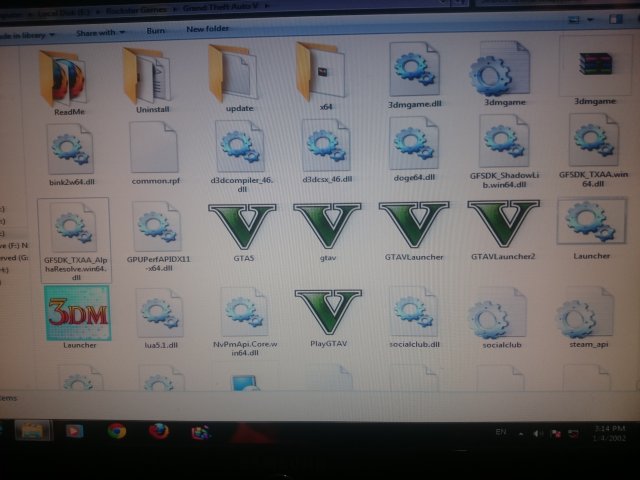
Task: Open the Share with dropdown menu
Action: pyautogui.click(x=98, y=31)
